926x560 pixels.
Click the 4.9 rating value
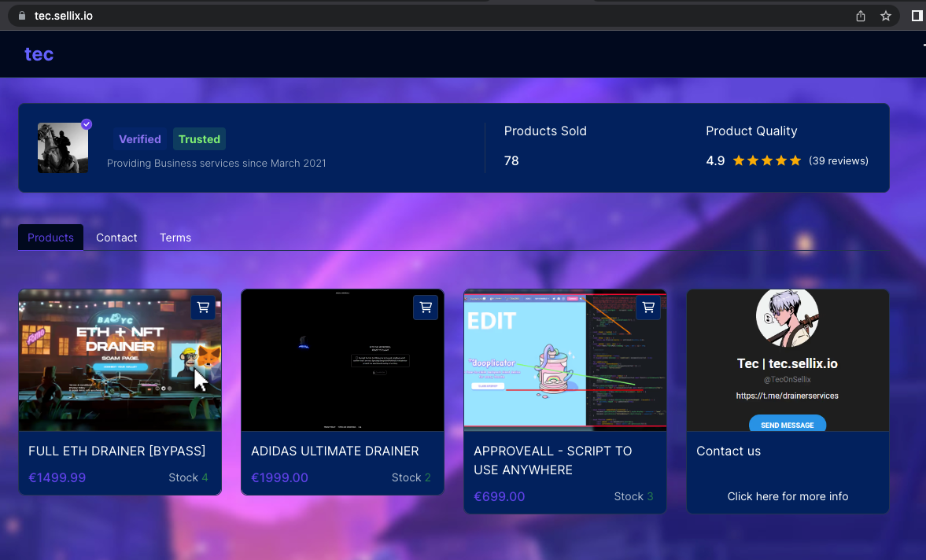pyautogui.click(x=715, y=160)
